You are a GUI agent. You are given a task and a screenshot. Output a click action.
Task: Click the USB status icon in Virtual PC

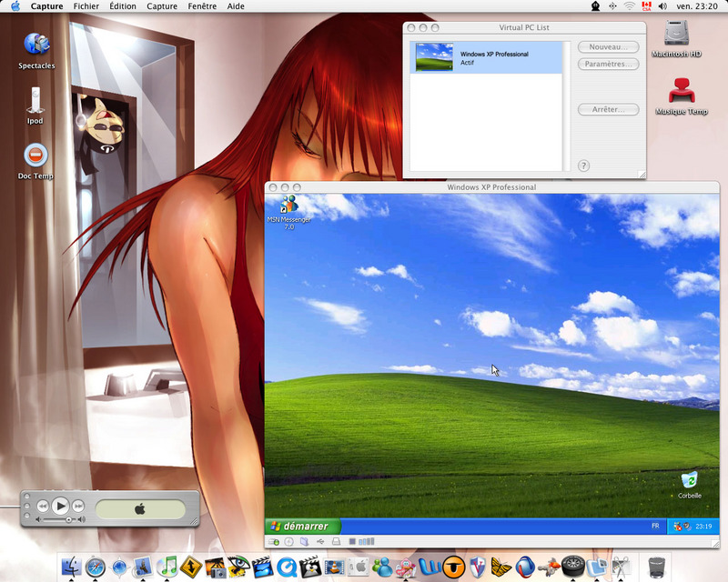pos(320,542)
